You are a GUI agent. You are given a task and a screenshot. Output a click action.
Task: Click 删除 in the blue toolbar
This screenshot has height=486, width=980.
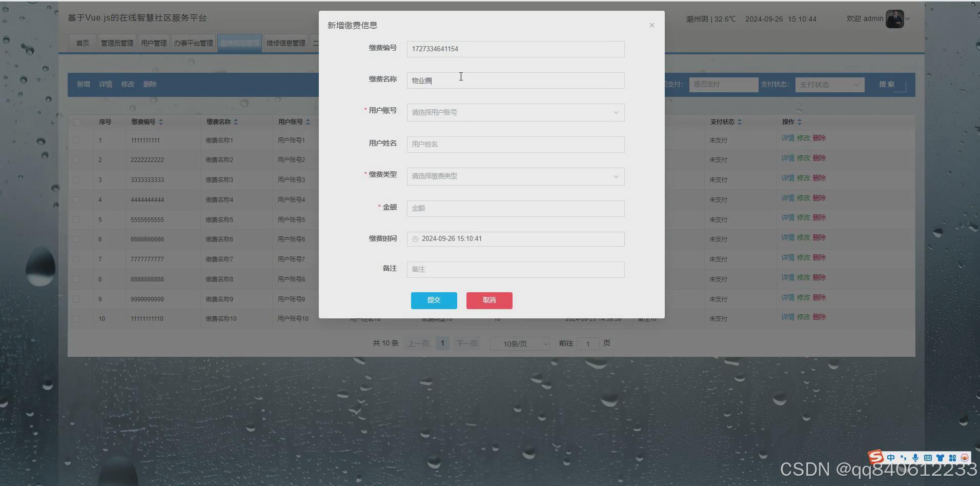150,85
